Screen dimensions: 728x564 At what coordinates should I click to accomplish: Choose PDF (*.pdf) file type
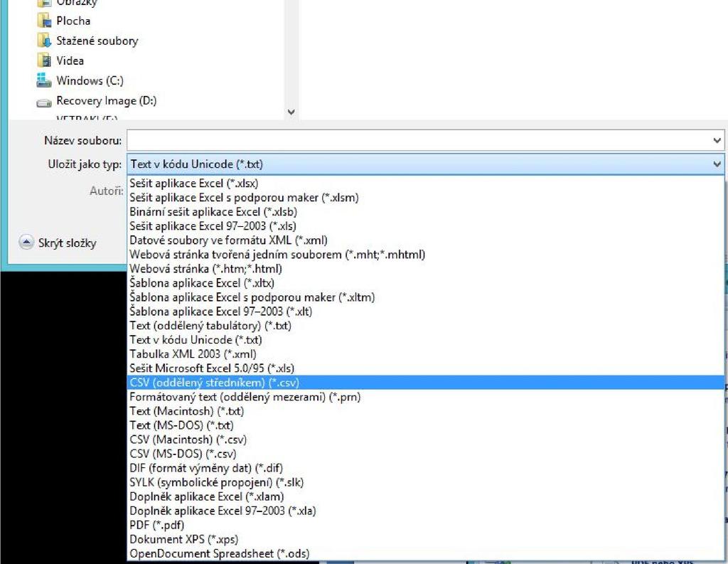425,525
